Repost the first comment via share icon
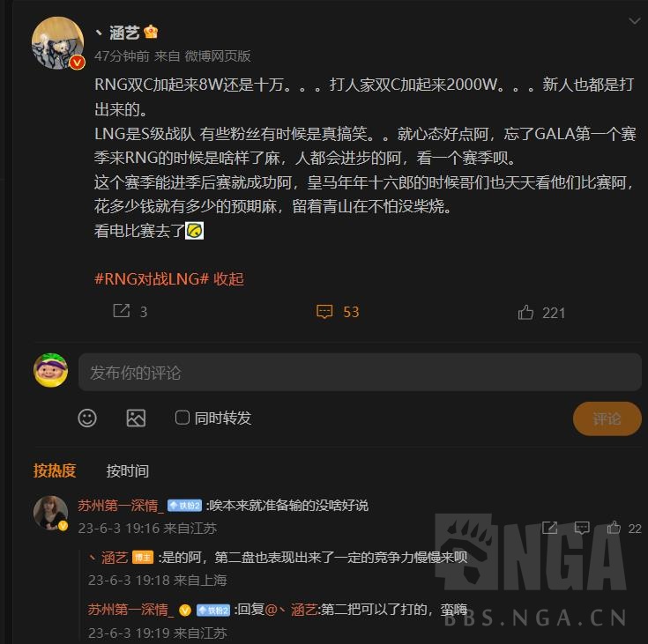Viewport: 648px width, 644px height. (549, 528)
